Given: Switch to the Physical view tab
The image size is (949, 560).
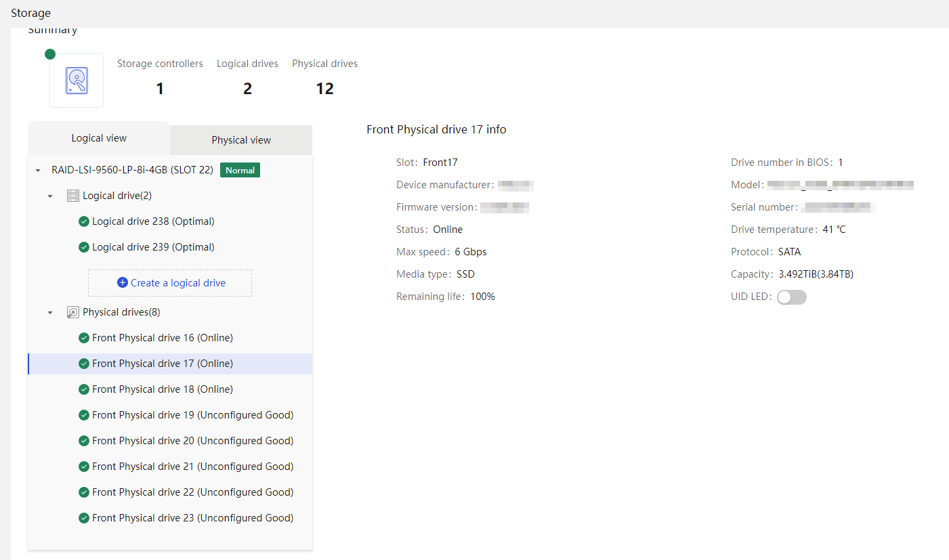Looking at the screenshot, I should point(241,140).
